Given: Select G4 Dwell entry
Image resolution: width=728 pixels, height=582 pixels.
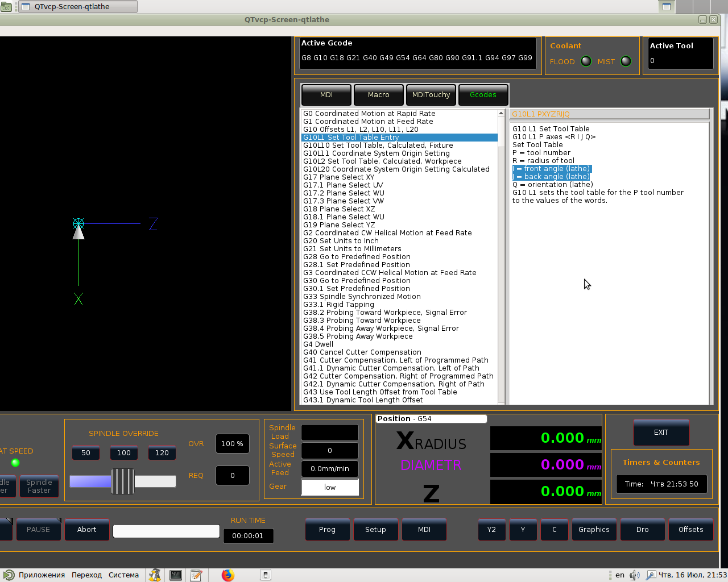Looking at the screenshot, I should [x=399, y=344].
